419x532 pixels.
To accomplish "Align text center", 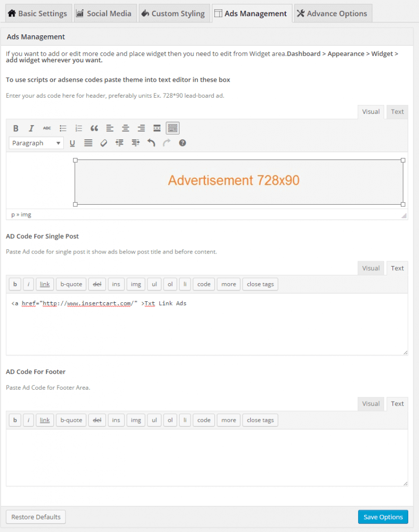I will pyautogui.click(x=125, y=128).
